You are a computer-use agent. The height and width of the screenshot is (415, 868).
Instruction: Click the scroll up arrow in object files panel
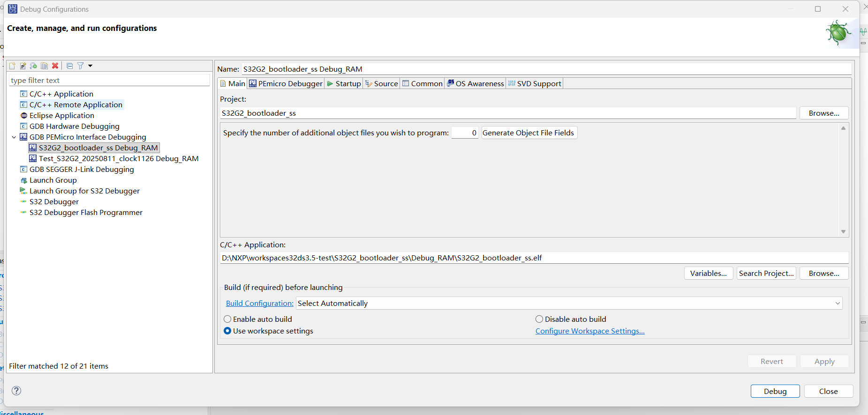pos(843,128)
